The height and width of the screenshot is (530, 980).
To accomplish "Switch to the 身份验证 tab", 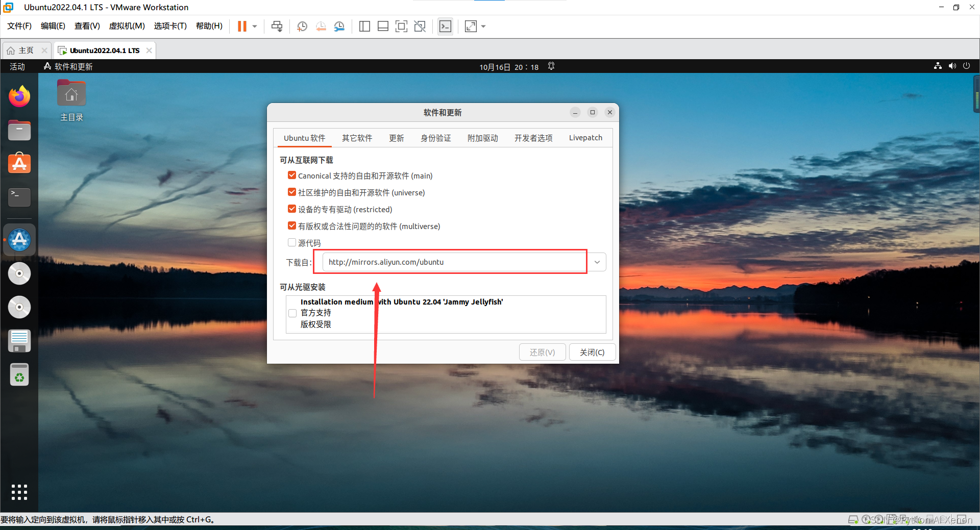I will (436, 138).
